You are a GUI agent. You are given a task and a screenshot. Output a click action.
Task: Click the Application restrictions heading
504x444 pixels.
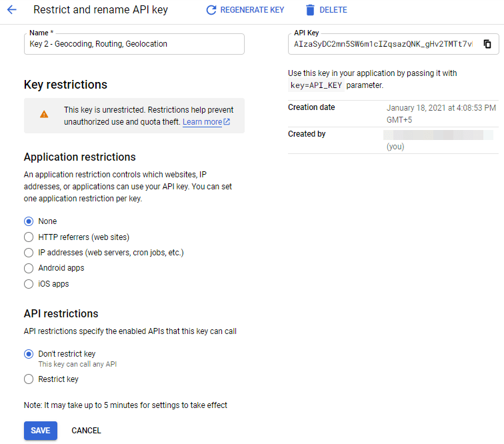(x=80, y=157)
